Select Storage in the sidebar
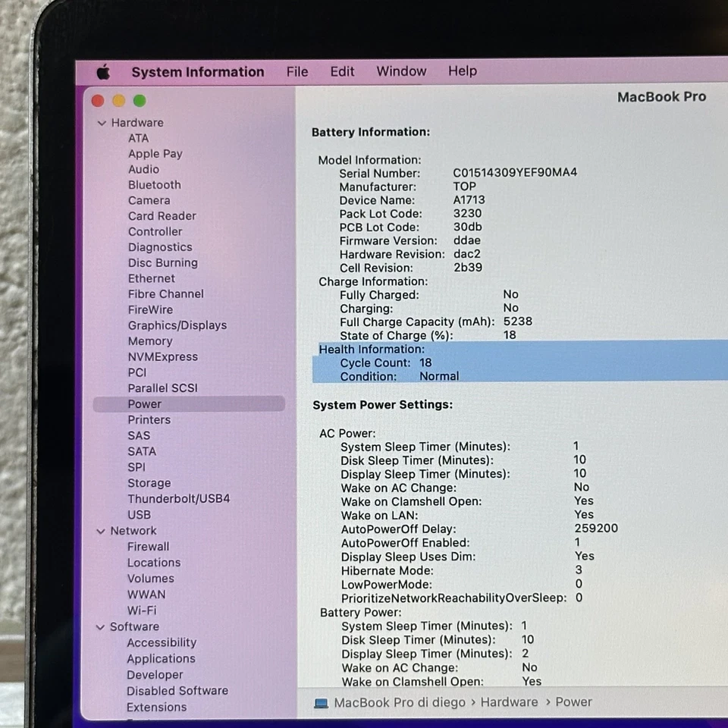The image size is (728, 728). [149, 483]
